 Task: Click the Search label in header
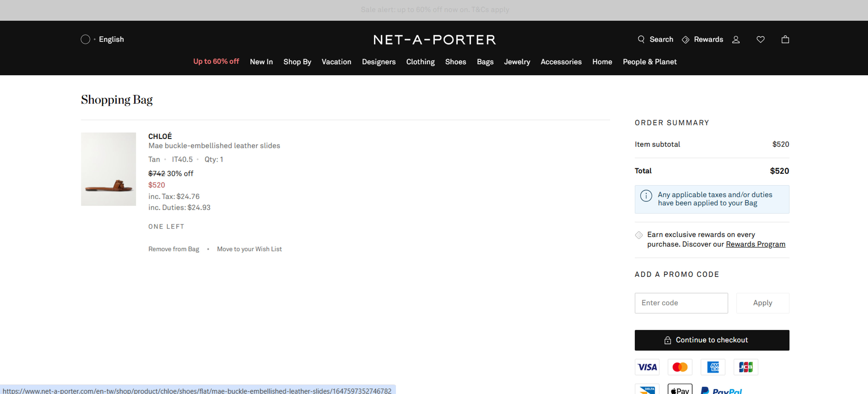pos(661,39)
